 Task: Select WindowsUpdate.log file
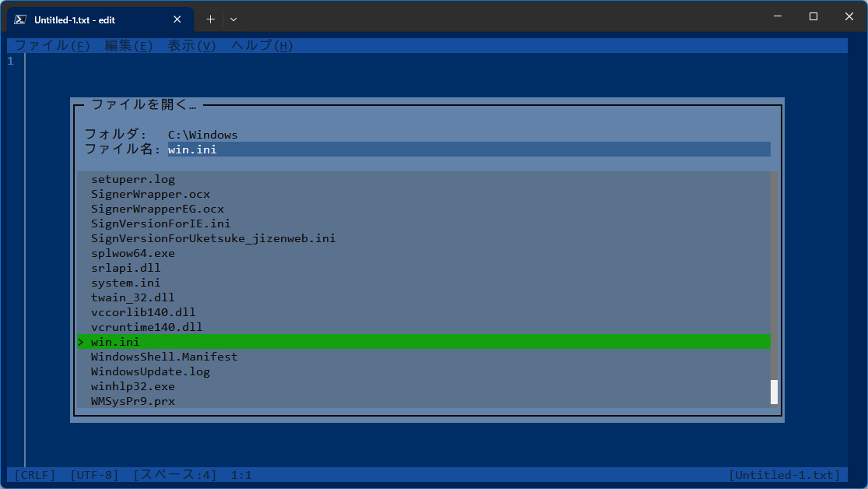(x=424, y=371)
